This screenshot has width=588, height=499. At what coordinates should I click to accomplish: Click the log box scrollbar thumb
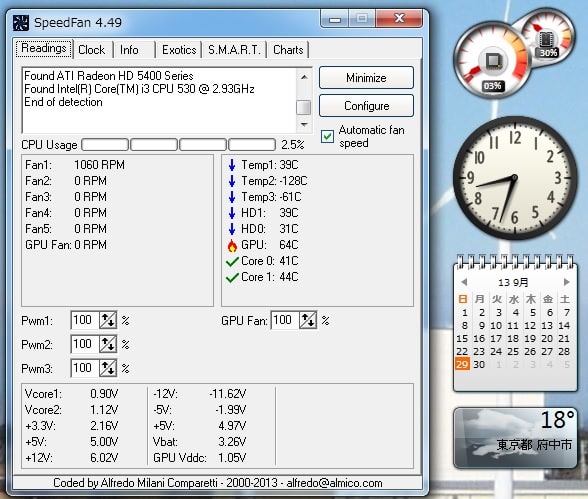(304, 107)
